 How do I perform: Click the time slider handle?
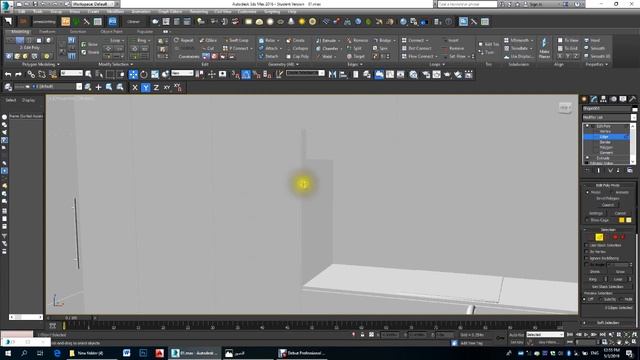[72, 318]
